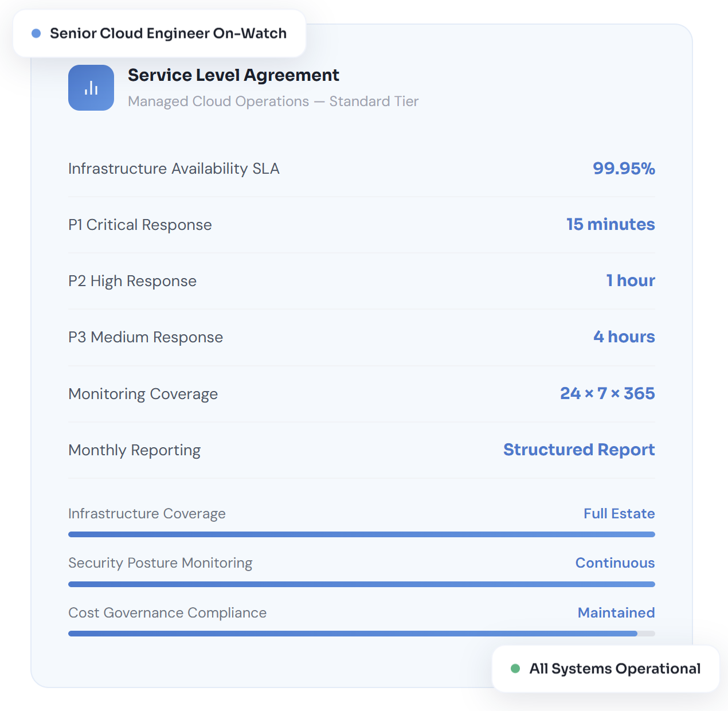The image size is (728, 711).
Task: Click the 99.95% availability value
Action: click(x=624, y=169)
